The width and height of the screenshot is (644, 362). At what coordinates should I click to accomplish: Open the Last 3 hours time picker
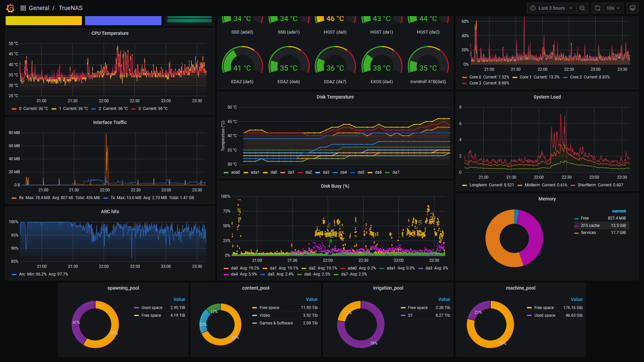tap(552, 8)
